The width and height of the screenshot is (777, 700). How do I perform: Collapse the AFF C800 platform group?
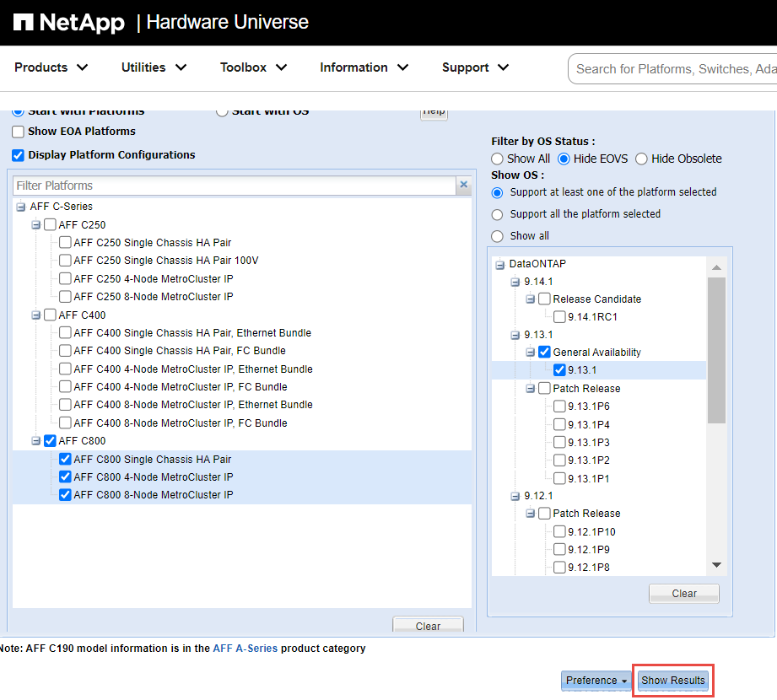coord(35,441)
